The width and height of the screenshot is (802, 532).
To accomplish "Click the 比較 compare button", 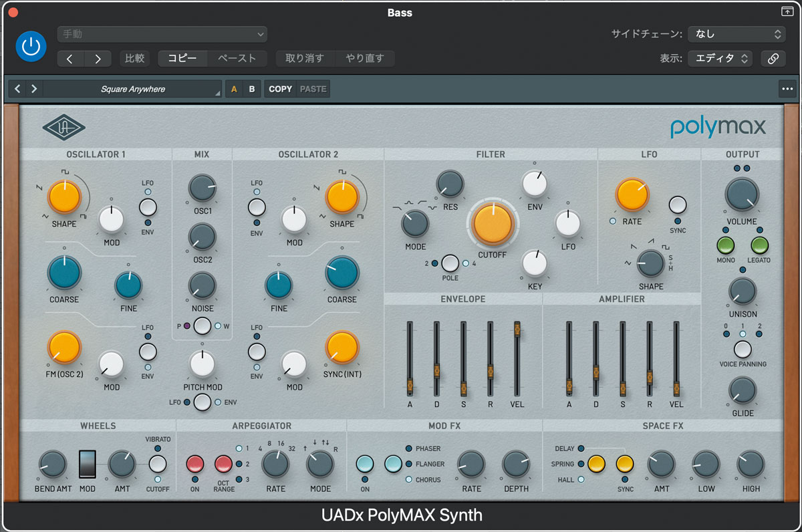I will (x=134, y=59).
